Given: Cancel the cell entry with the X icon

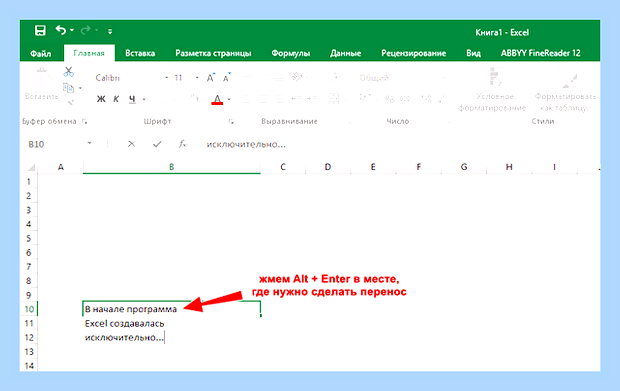Looking at the screenshot, I should [131, 144].
